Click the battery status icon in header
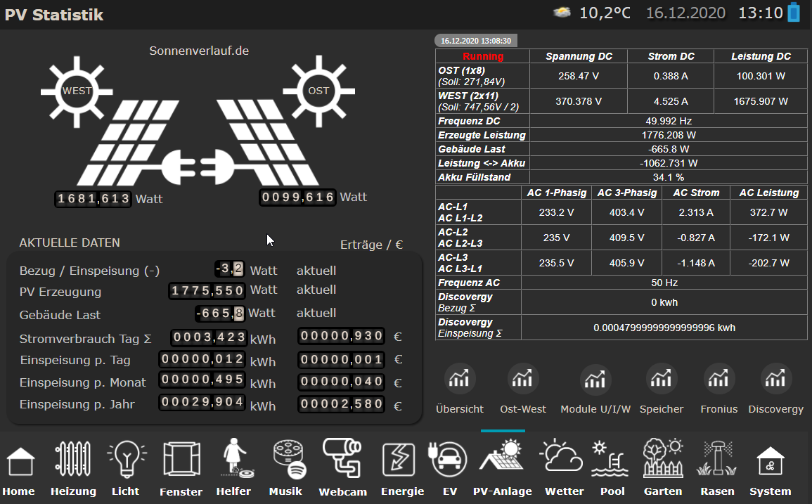Viewport: 812px width, 504px height. [794, 13]
